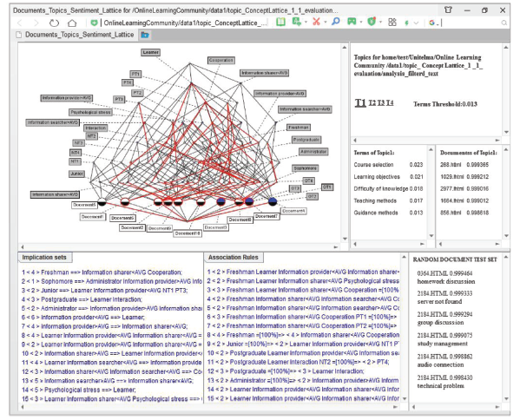Click the green lightning speed-mode icon

pos(406,23)
